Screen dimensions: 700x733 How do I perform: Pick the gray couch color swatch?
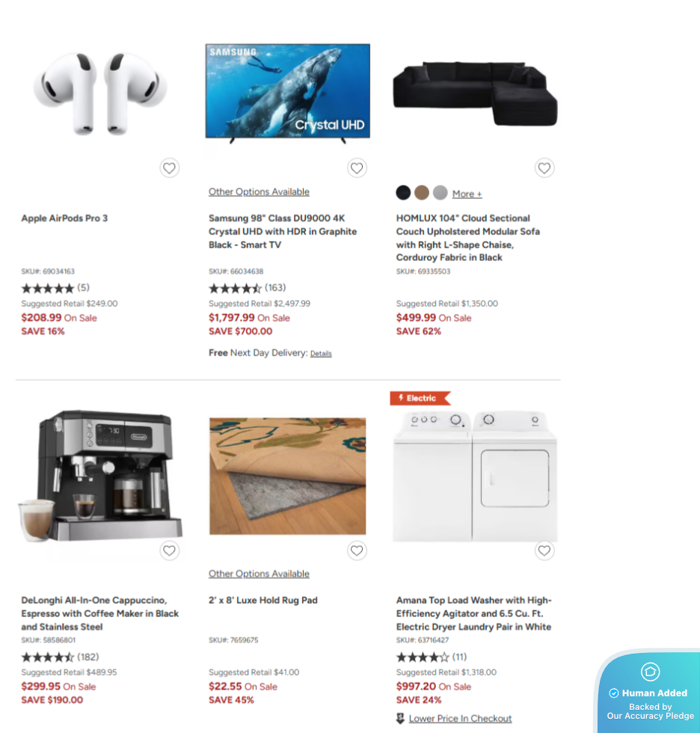pos(440,193)
